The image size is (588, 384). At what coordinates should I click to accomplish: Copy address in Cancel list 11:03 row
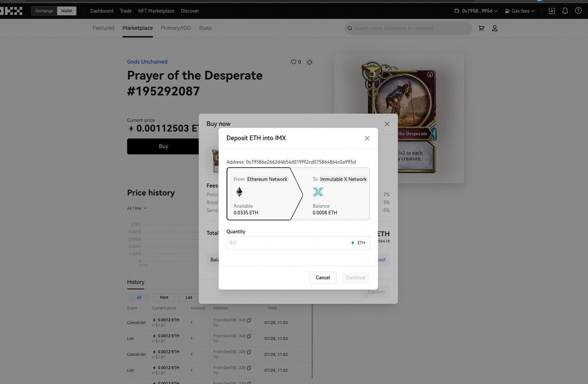[x=249, y=320]
